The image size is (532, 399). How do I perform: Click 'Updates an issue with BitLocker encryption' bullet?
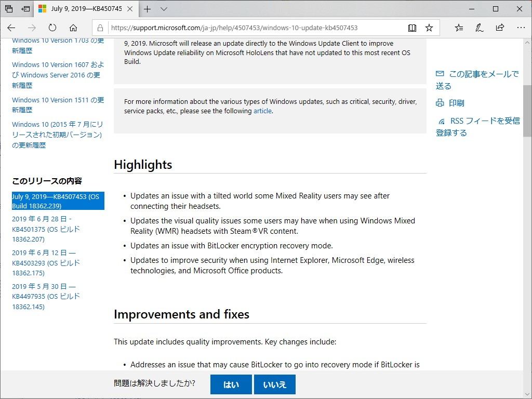pyautogui.click(x=231, y=246)
